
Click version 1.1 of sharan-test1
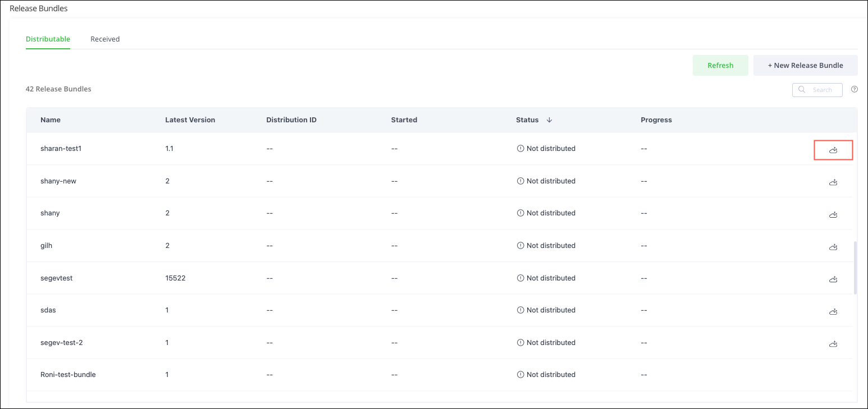click(x=169, y=149)
